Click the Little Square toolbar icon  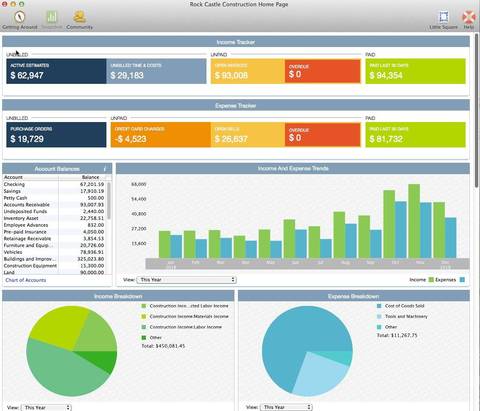point(443,17)
